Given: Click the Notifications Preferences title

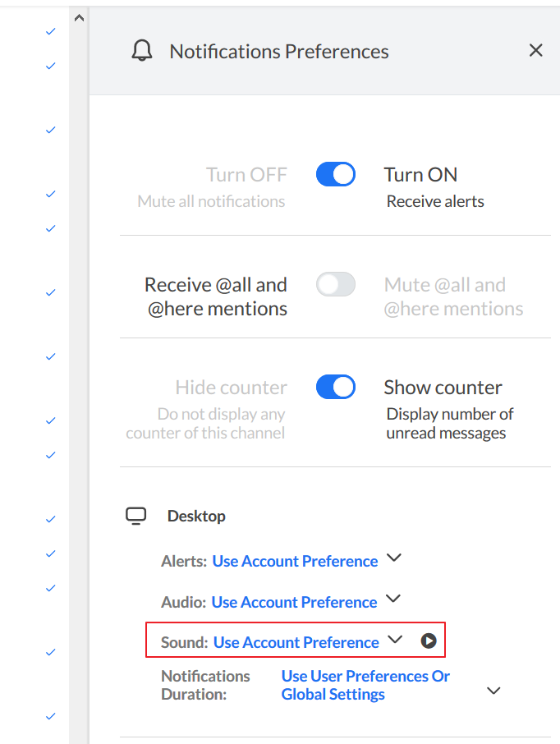Looking at the screenshot, I should [x=279, y=51].
